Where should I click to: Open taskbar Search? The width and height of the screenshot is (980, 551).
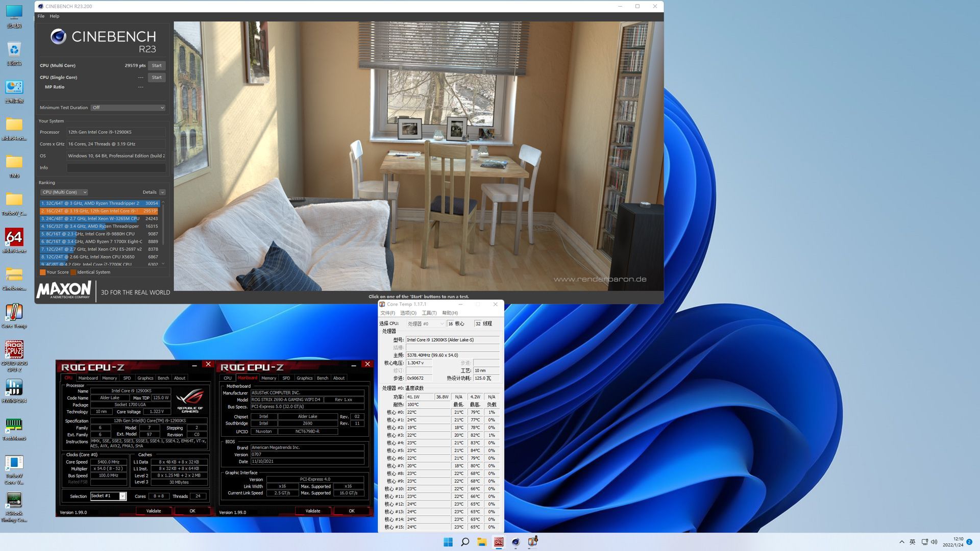(x=465, y=542)
